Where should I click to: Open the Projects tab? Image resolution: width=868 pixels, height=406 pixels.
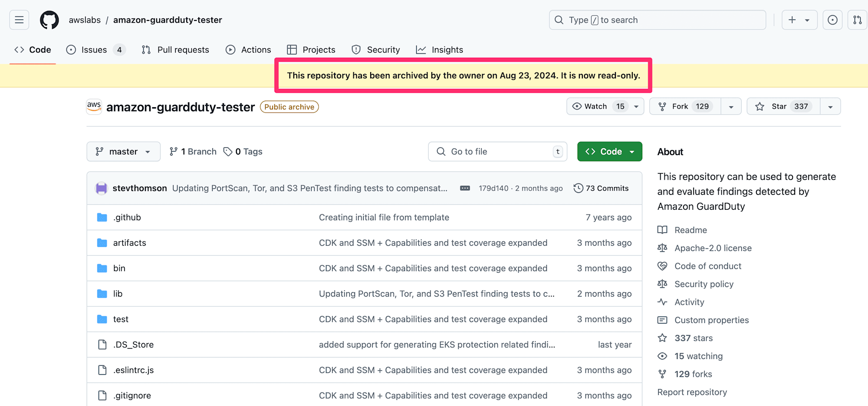(x=311, y=50)
